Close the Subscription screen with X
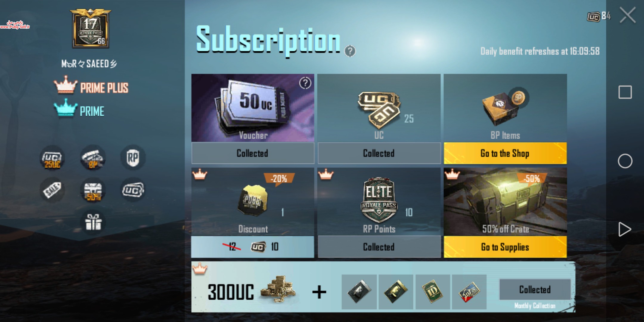This screenshot has height=322, width=644. pyautogui.click(x=628, y=15)
